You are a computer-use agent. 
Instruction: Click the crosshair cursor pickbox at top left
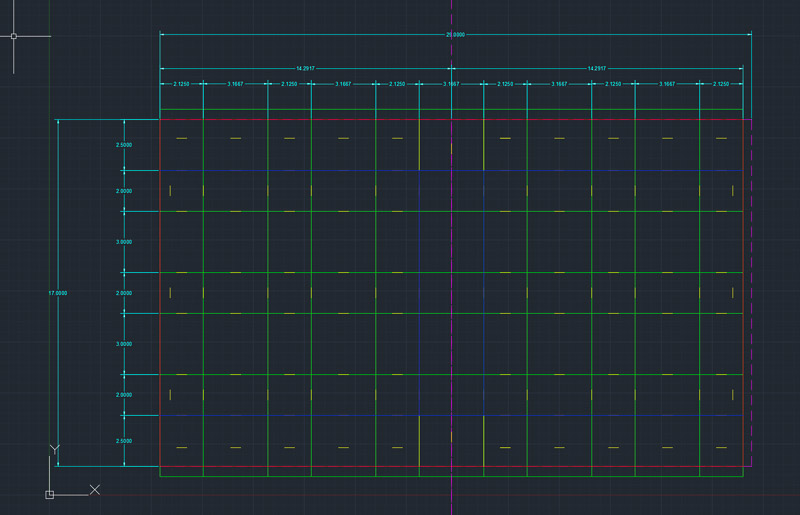(13, 36)
